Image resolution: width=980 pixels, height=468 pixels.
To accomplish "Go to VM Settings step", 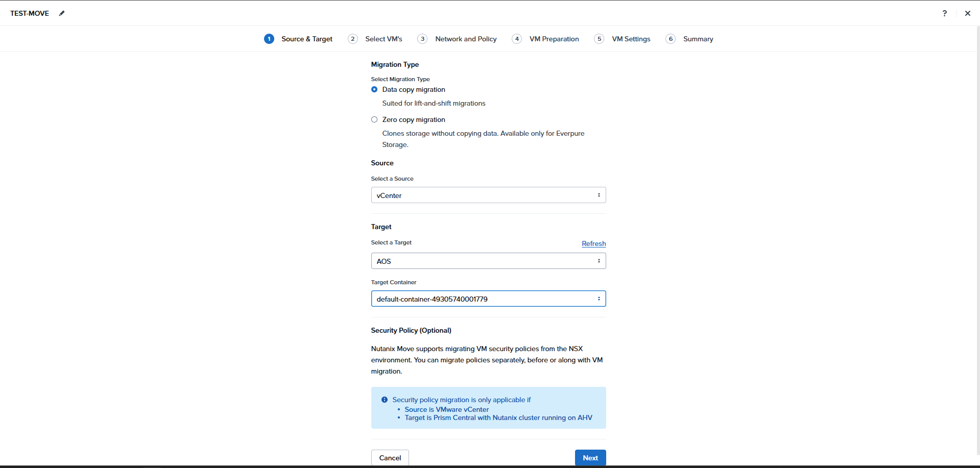I will (623, 39).
